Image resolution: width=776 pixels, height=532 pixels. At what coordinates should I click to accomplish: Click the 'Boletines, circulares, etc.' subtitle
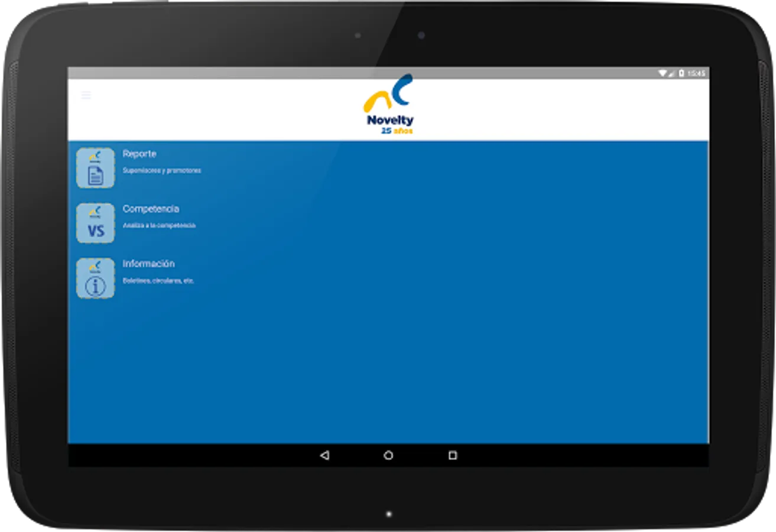point(158,281)
